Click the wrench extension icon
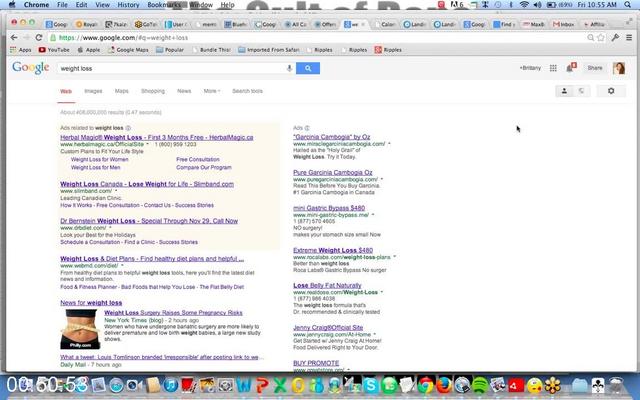 (x=615, y=38)
